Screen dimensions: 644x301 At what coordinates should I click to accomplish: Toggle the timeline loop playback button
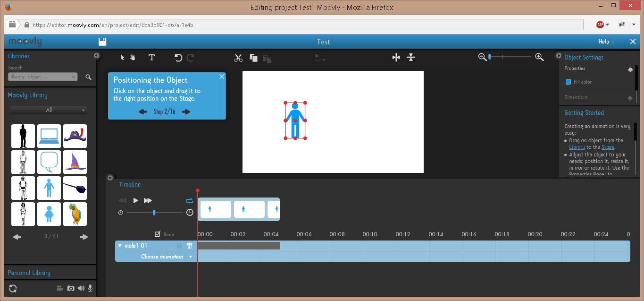coord(190,200)
